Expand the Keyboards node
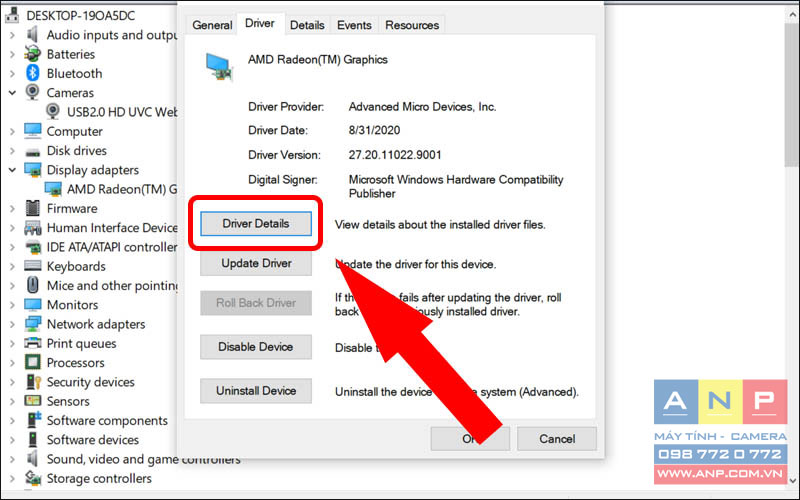This screenshot has height=500, width=800. pyautogui.click(x=12, y=266)
